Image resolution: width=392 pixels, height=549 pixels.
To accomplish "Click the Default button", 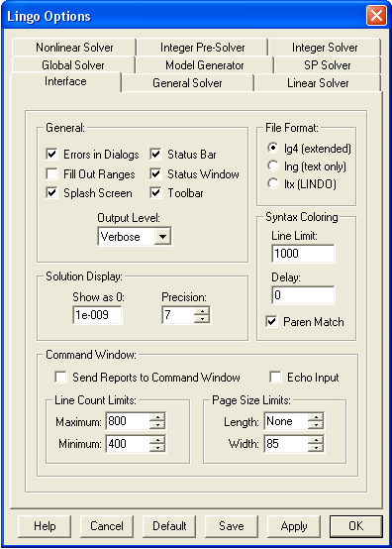I will [x=169, y=526].
